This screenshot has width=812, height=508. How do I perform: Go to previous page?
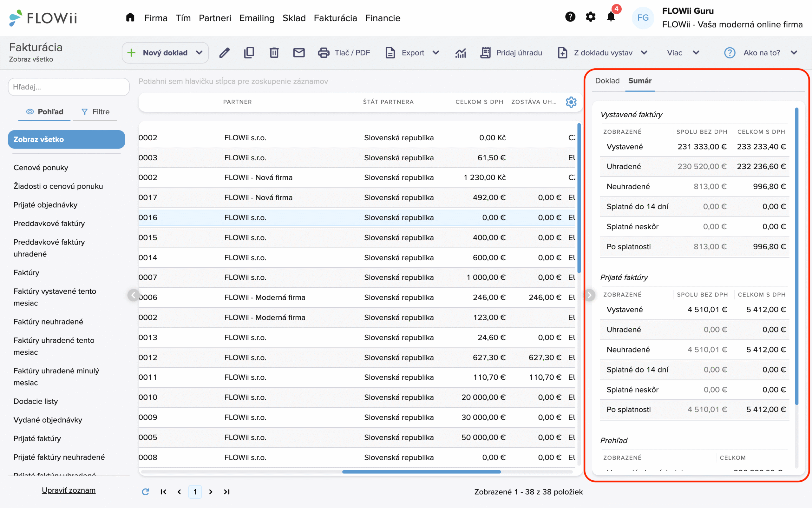pyautogui.click(x=179, y=491)
